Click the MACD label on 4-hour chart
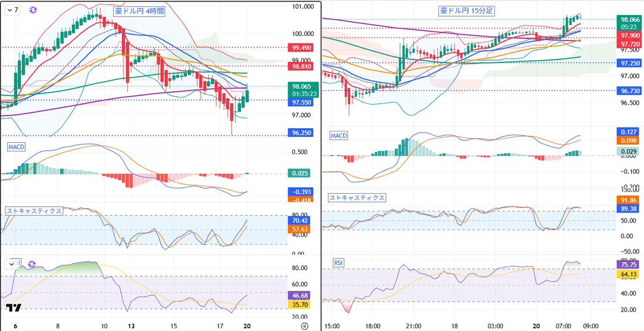This screenshot has width=644, height=331. [x=17, y=146]
